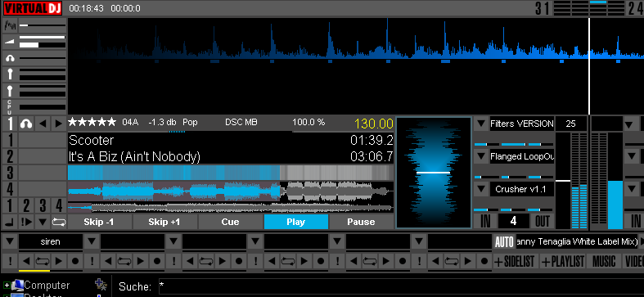Click the third sampler slot's record dot

(239, 261)
